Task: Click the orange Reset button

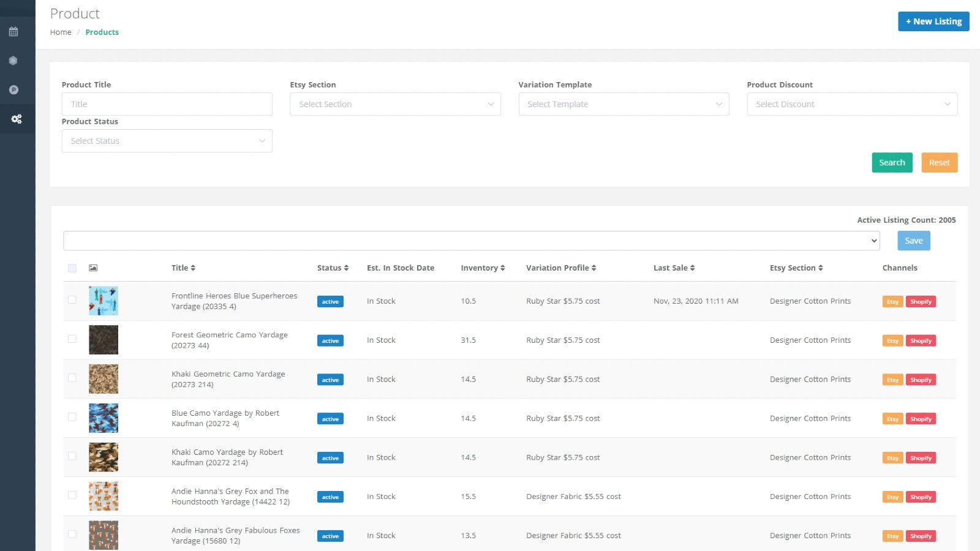Action: pyautogui.click(x=939, y=162)
